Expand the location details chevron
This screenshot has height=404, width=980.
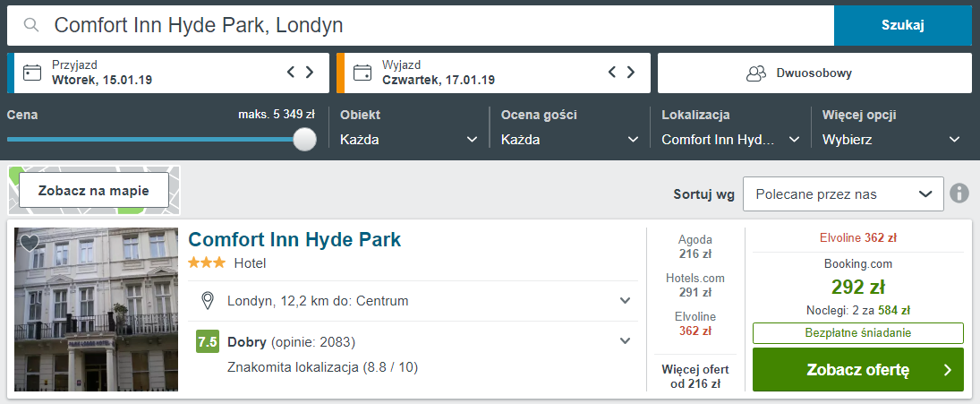[625, 301]
